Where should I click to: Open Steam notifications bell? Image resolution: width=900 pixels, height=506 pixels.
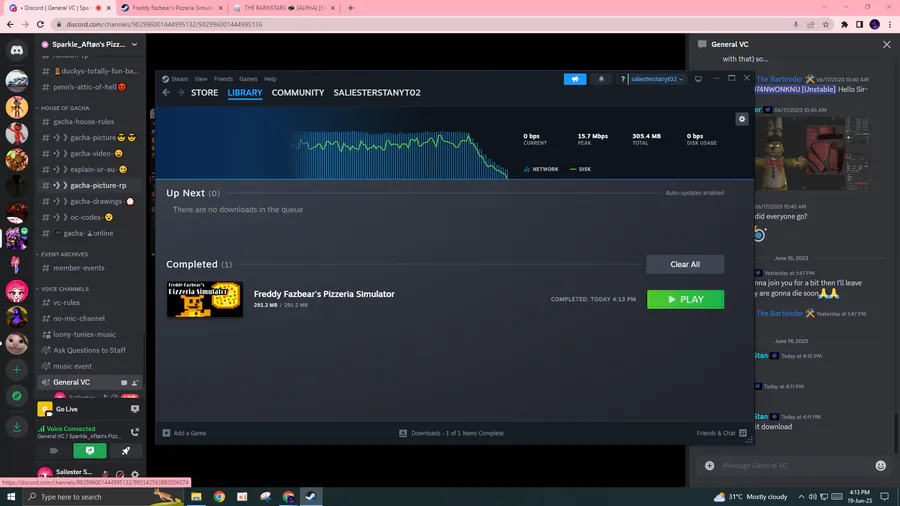601,79
